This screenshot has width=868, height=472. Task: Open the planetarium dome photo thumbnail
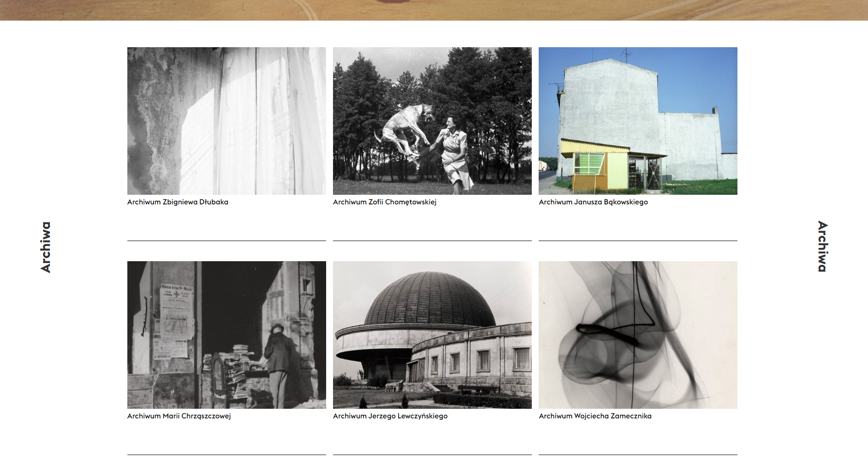432,335
